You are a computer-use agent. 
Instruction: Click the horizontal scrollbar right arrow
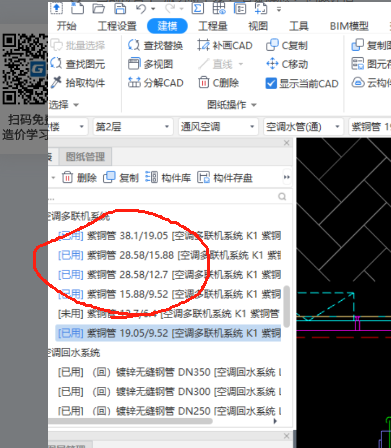(x=275, y=421)
